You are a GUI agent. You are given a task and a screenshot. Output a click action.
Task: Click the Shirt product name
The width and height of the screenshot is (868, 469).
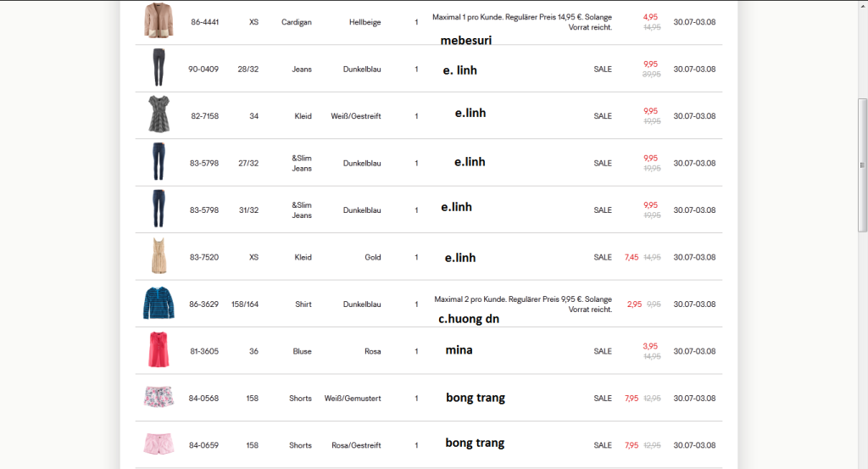click(x=303, y=304)
